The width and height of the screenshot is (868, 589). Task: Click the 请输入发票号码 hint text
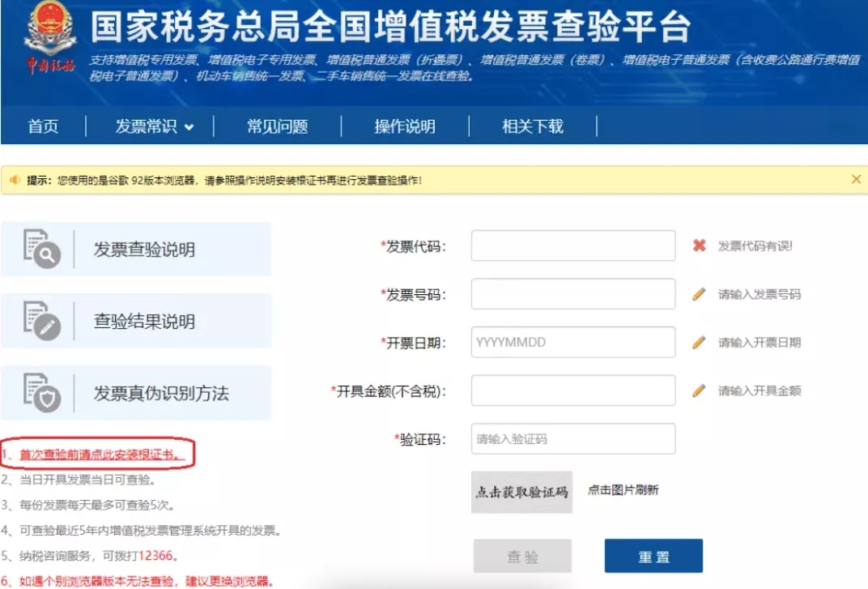[x=759, y=294]
